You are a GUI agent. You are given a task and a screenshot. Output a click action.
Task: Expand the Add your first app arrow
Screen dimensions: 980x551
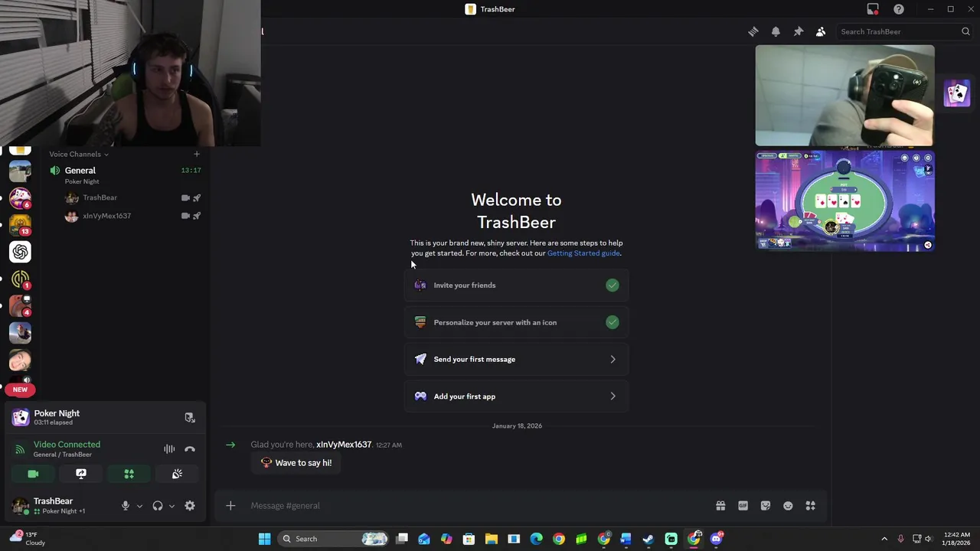click(x=612, y=396)
